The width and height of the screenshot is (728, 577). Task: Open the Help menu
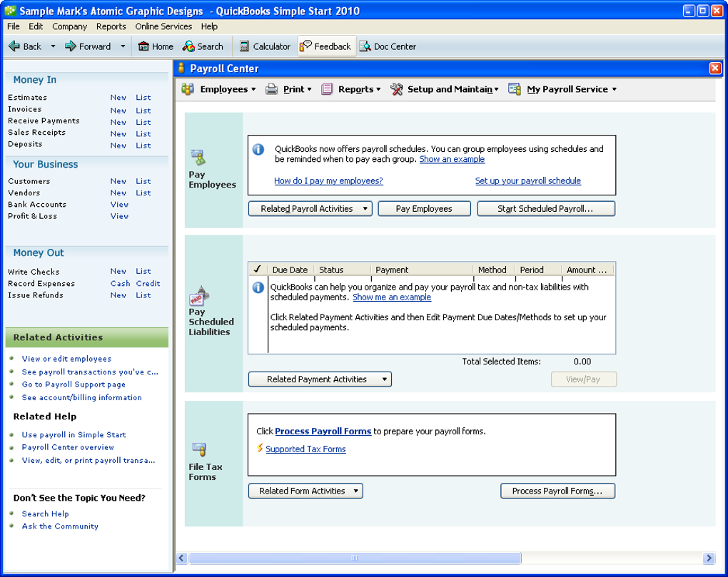pyautogui.click(x=209, y=26)
